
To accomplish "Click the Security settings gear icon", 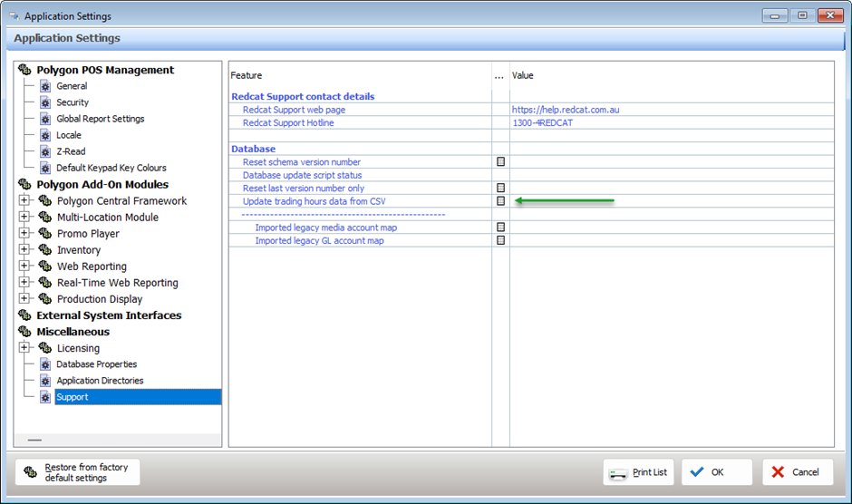I will pyautogui.click(x=45, y=102).
